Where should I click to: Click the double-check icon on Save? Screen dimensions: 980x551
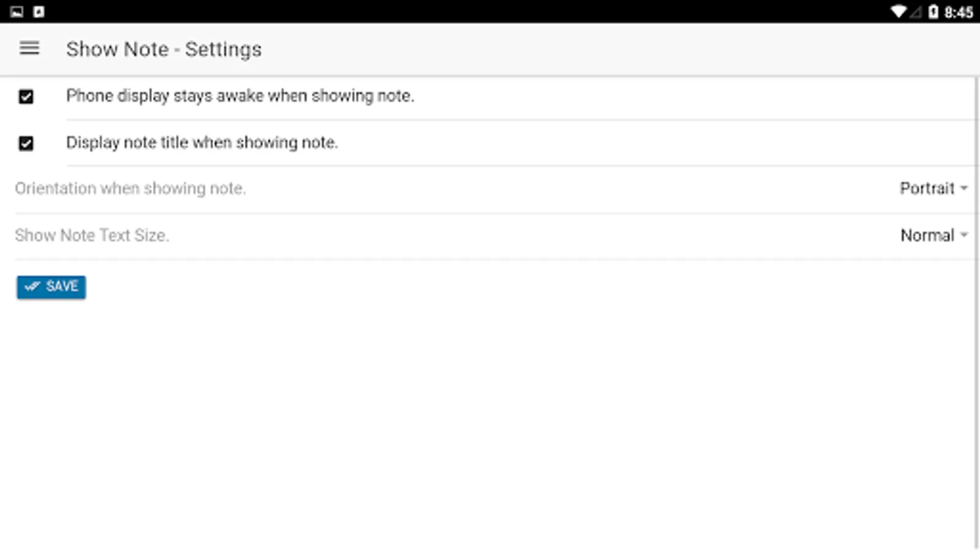32,287
